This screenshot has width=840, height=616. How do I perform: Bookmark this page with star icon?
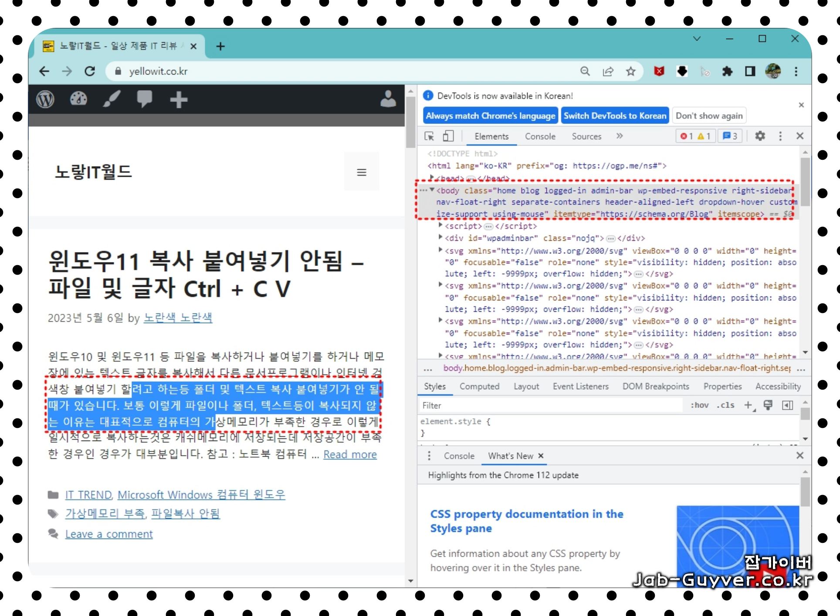[630, 71]
